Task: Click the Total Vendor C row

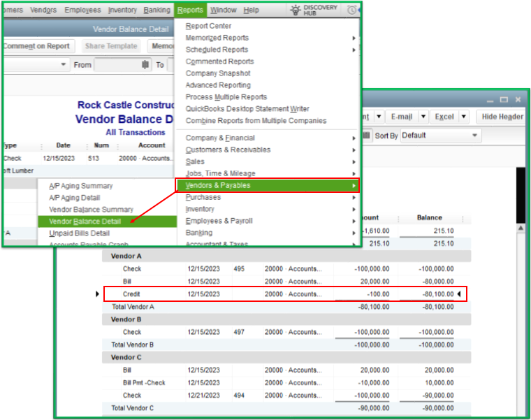Action: (286, 408)
